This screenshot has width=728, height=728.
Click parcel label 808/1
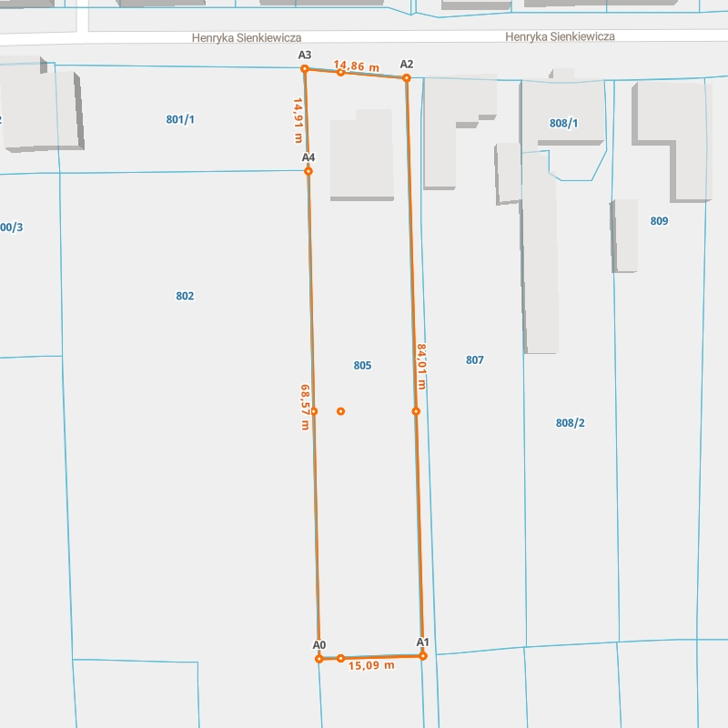pos(563,124)
